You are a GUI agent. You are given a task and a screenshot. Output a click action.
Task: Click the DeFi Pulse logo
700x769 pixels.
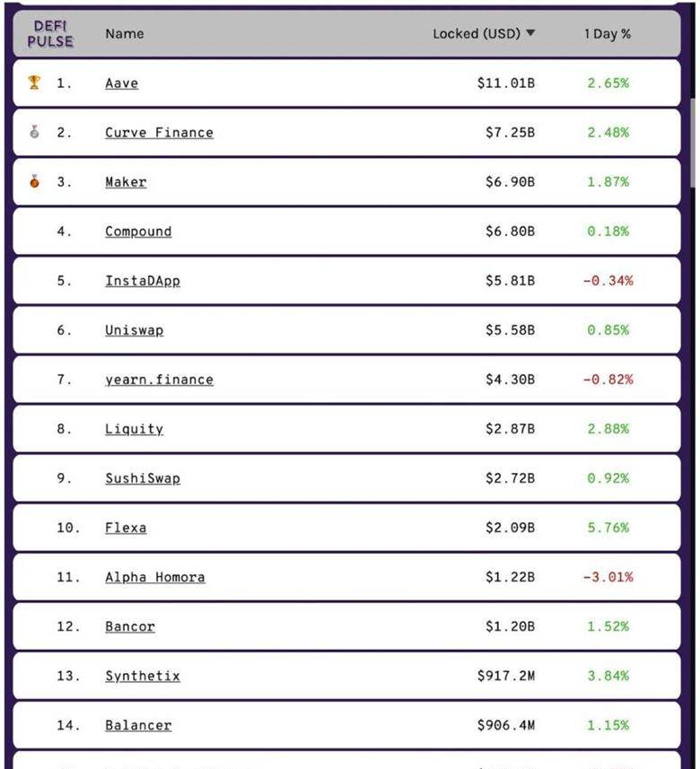tap(50, 34)
